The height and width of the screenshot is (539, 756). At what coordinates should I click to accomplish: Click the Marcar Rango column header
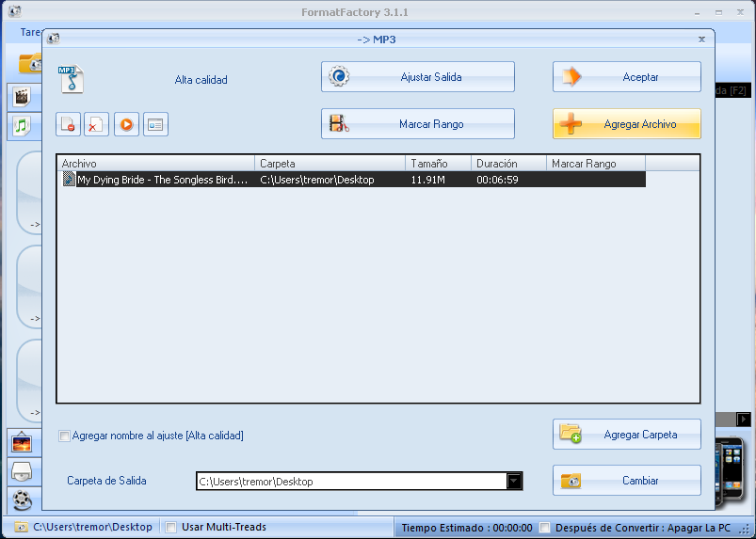point(595,164)
